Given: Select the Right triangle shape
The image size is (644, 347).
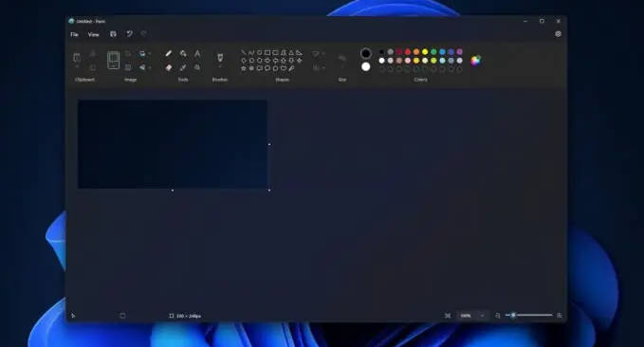Looking at the screenshot, I should 299,52.
